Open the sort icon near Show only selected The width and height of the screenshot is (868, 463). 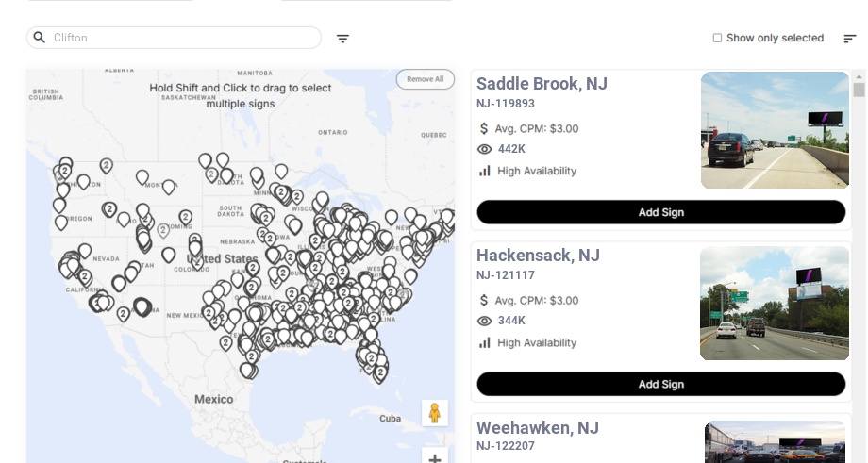(x=849, y=39)
